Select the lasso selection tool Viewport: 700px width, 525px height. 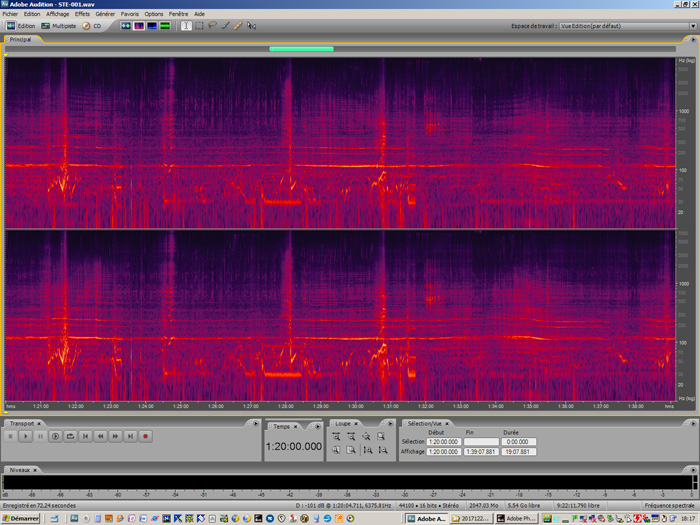(x=212, y=26)
